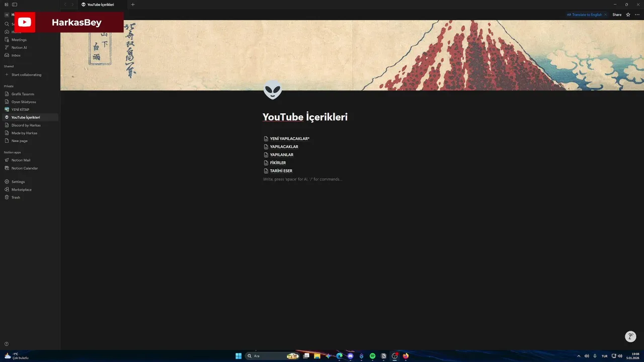Open Notion from the taskbar
Image resolution: width=644 pixels, height=362 pixels.
[x=383, y=356]
